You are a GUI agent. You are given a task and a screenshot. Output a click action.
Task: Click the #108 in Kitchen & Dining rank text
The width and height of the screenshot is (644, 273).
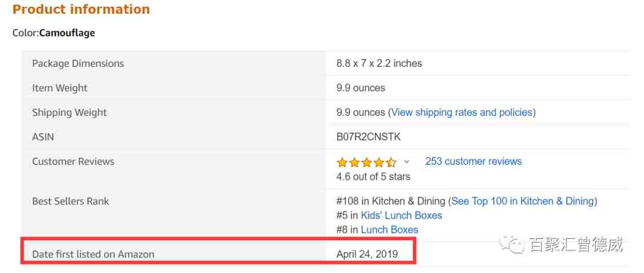coord(391,201)
